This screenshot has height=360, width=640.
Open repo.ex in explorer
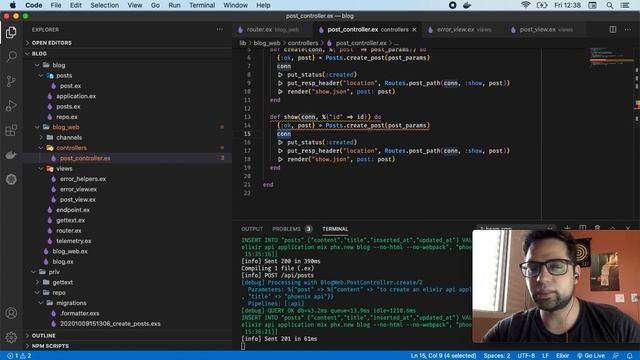tap(67, 117)
